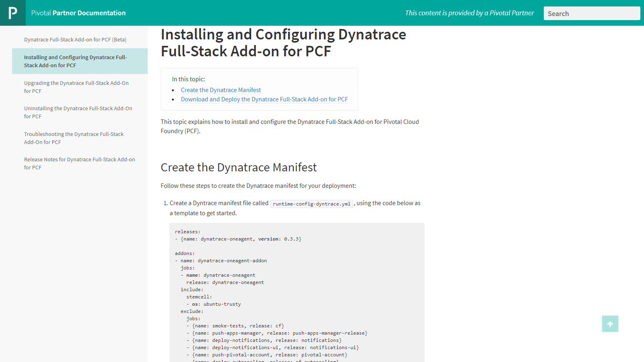Click 'This content is provided by a Pivotal Partner'
Viewport: 644px width, 362px height.
coord(469,13)
